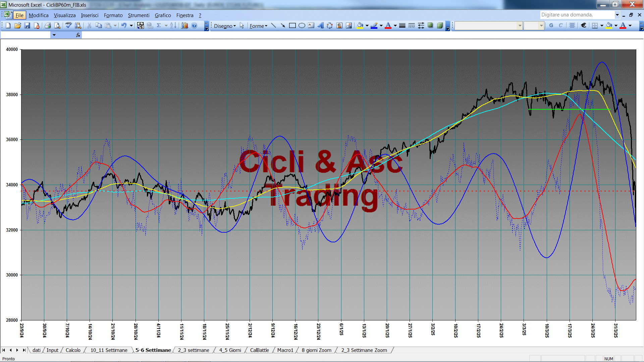The image size is (644, 362).
Task: Run the ABC spelling check
Action: coord(68,25)
